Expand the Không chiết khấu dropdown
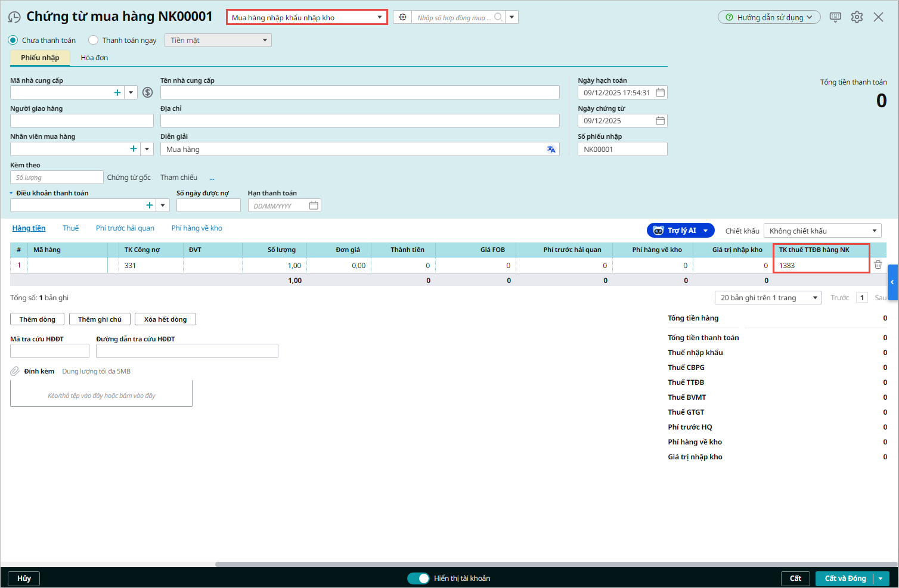This screenshot has height=588, width=899. tap(821, 231)
